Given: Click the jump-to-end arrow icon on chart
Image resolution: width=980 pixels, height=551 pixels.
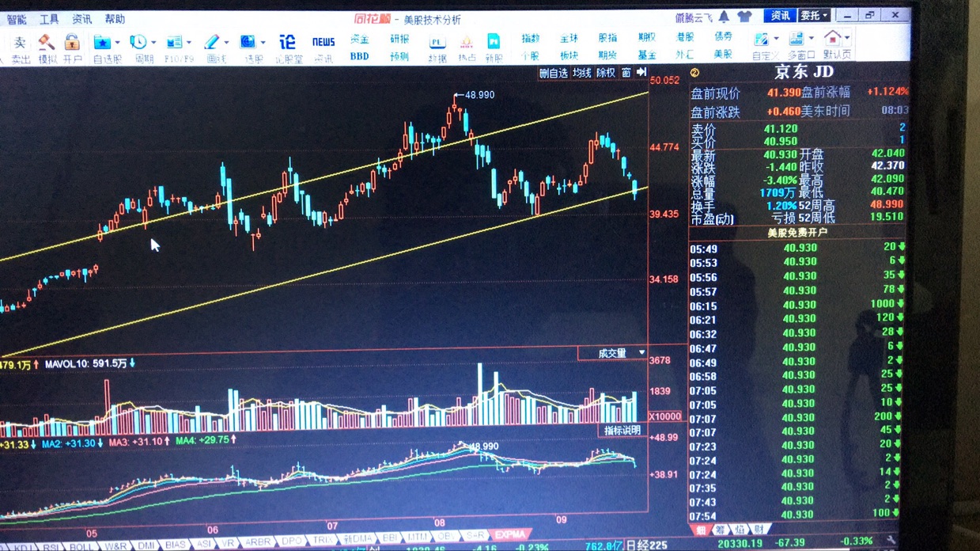Looking at the screenshot, I should [641, 72].
